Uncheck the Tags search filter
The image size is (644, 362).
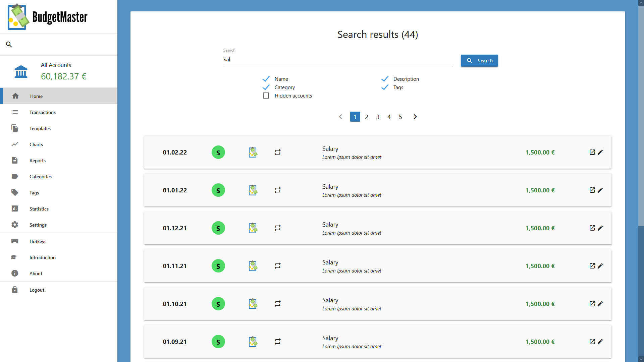click(385, 87)
